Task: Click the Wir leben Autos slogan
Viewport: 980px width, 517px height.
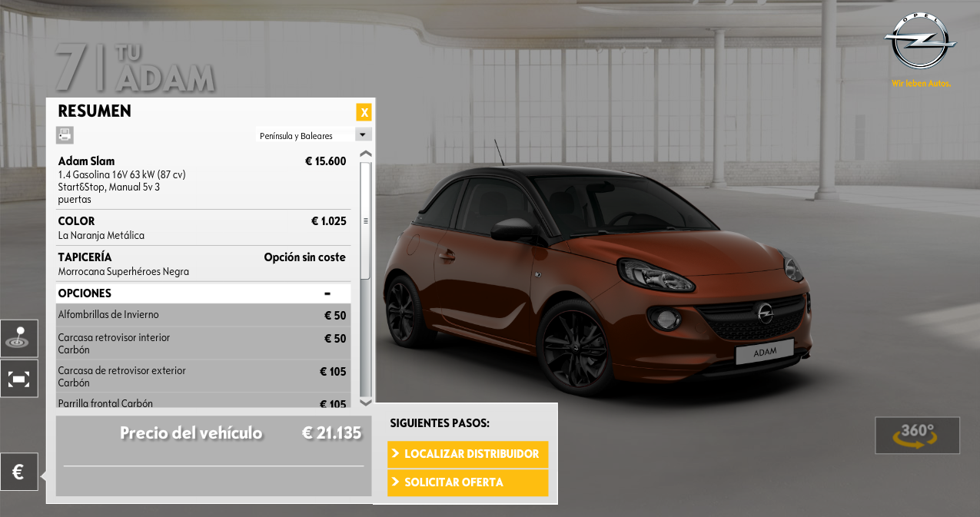Action: coord(921,83)
